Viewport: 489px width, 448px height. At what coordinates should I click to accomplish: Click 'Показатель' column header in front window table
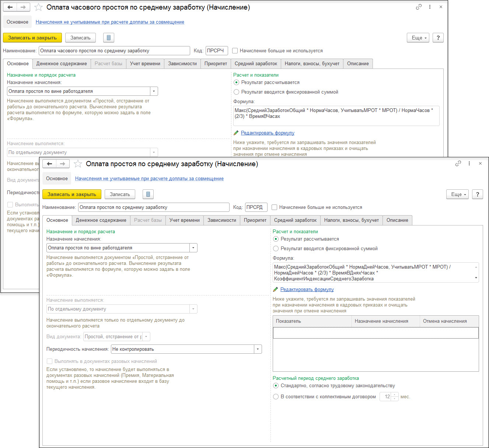pos(312,321)
